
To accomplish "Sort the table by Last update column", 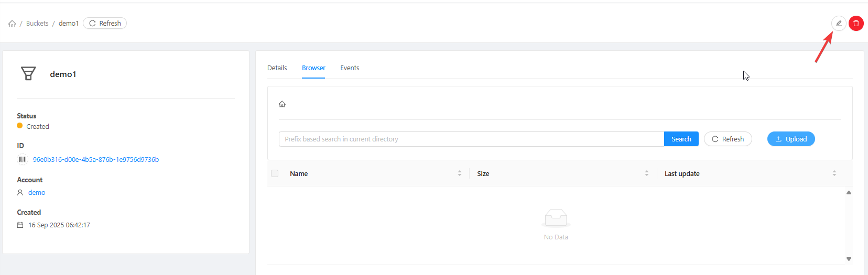I will click(x=834, y=173).
